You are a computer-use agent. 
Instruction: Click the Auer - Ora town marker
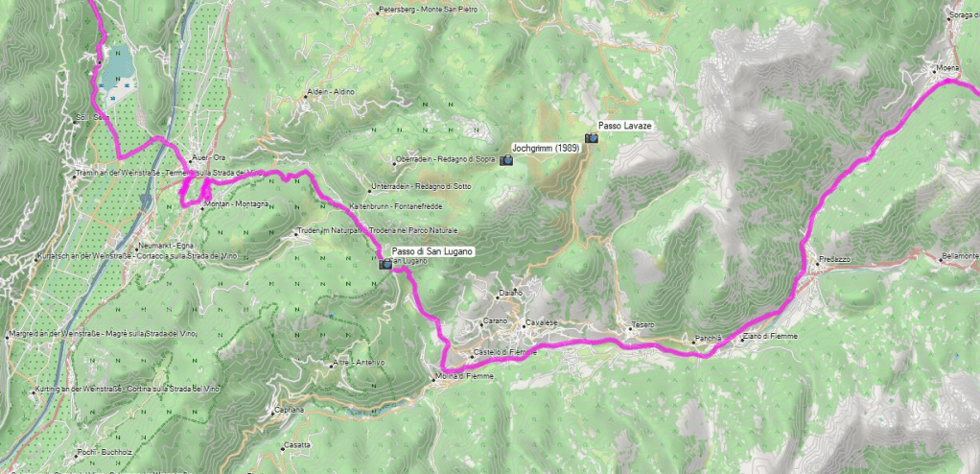pyautogui.click(x=191, y=162)
